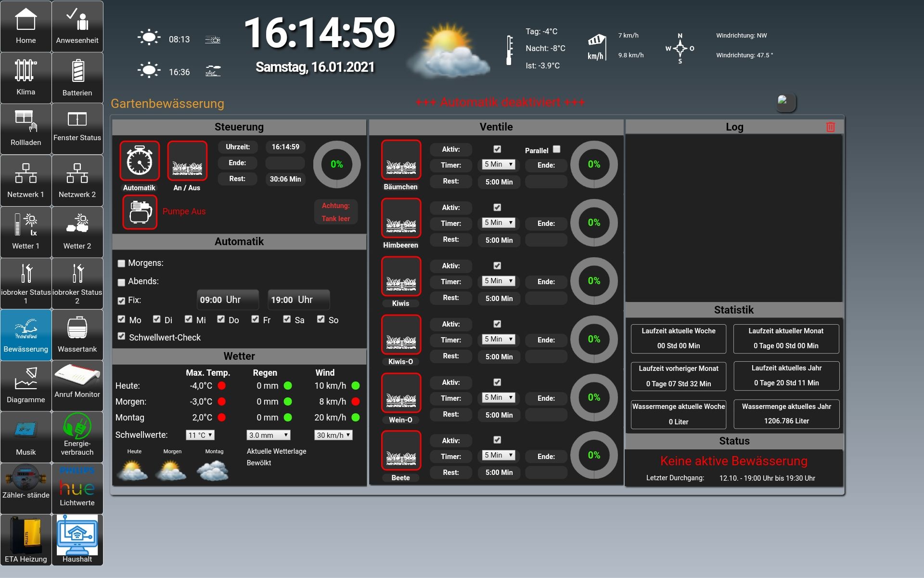
Task: Click the Kiwis valve sprinkler icon
Action: pos(401,276)
